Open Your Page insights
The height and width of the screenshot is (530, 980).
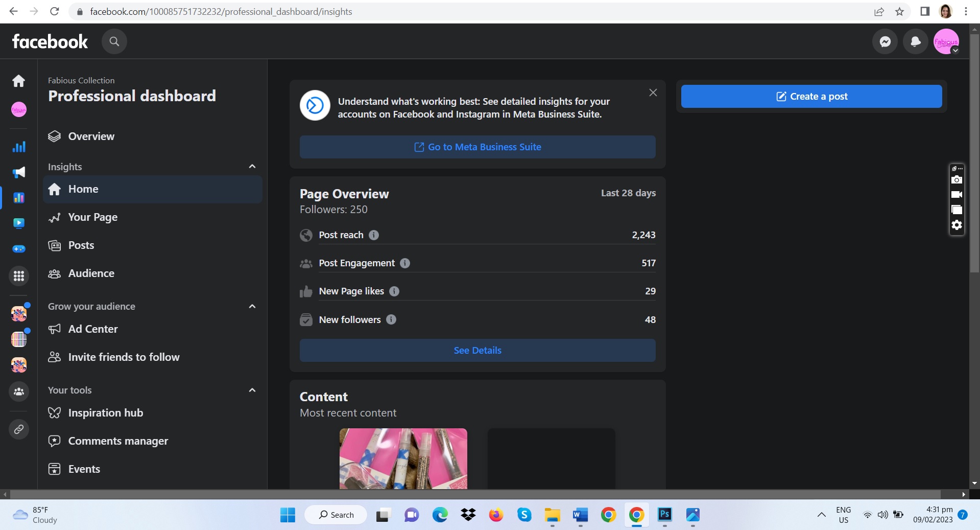(x=153, y=217)
